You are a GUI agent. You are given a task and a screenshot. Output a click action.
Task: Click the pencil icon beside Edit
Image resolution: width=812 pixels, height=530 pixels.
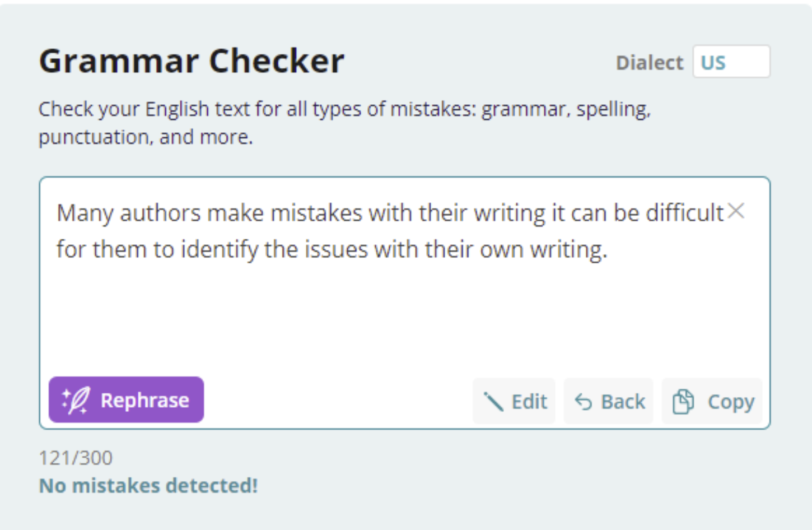(493, 402)
